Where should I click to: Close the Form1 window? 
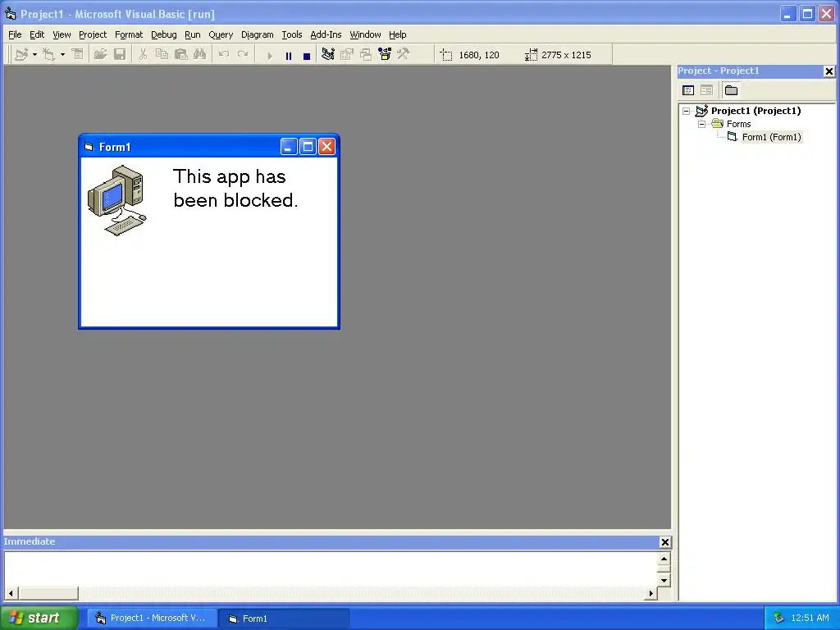(x=326, y=147)
